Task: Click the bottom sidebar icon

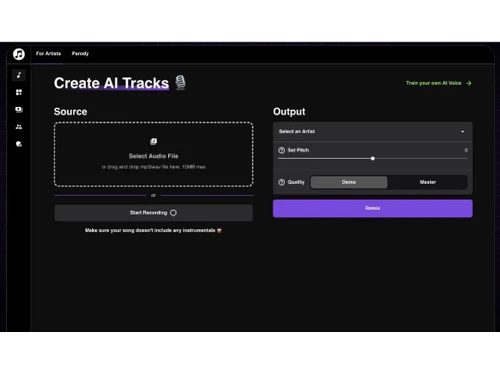Action: 19,144
